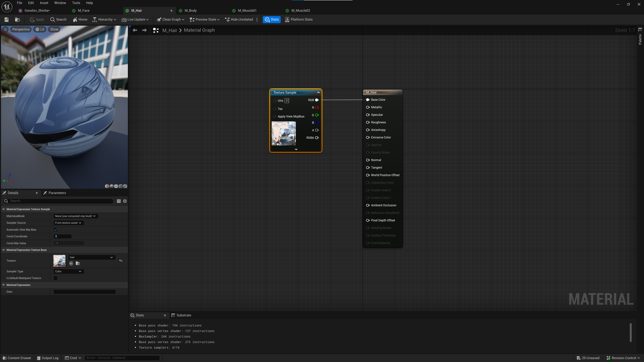644x362 pixels.
Task: Open the Content Drawer
Action: 17,358
